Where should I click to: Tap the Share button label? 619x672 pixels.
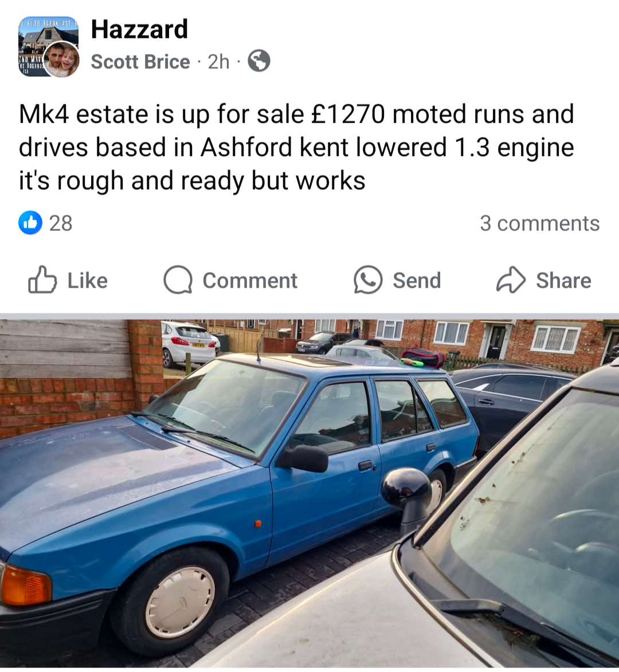(x=564, y=281)
